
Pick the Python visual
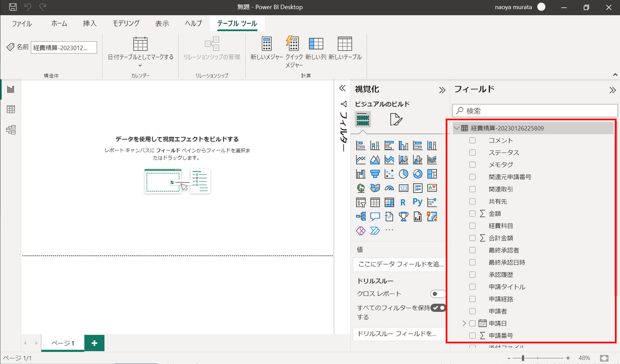click(418, 202)
